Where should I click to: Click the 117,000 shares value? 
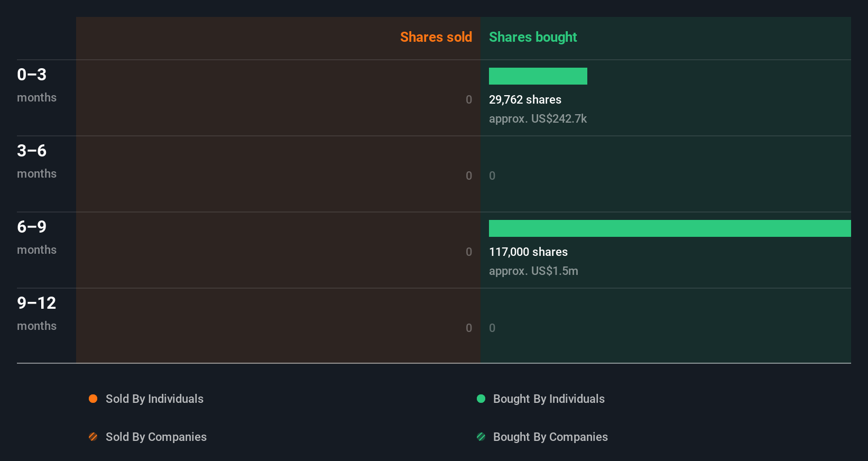pyautogui.click(x=528, y=252)
